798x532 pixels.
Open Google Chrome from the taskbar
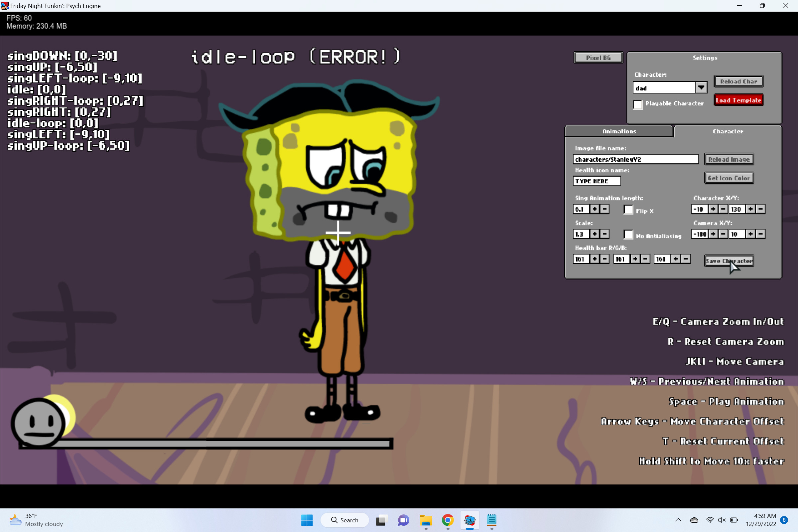pyautogui.click(x=448, y=520)
